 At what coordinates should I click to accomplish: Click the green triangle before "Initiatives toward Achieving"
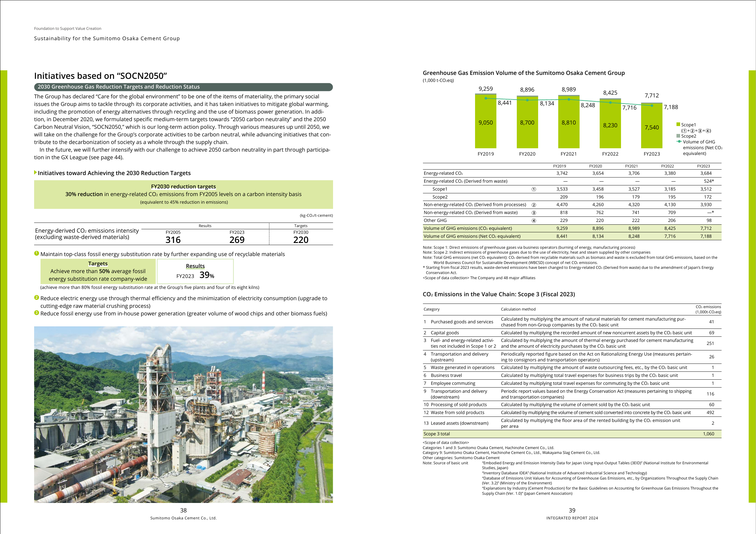(36, 173)
